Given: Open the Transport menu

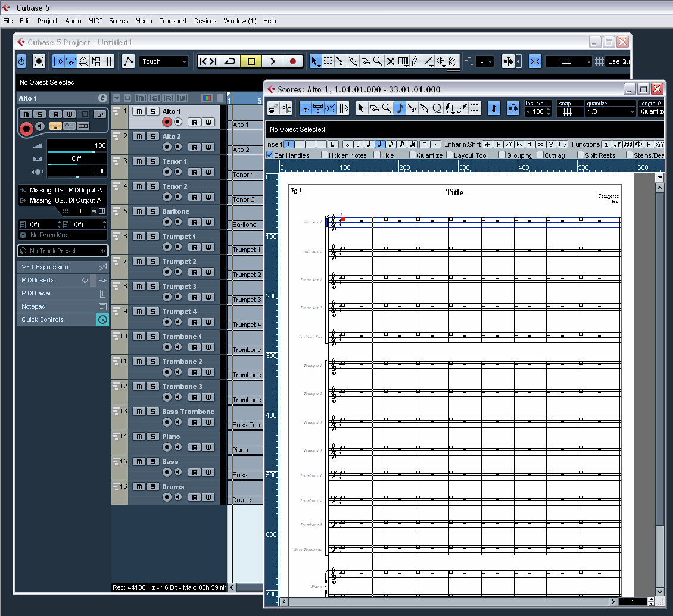Looking at the screenshot, I should 173,21.
